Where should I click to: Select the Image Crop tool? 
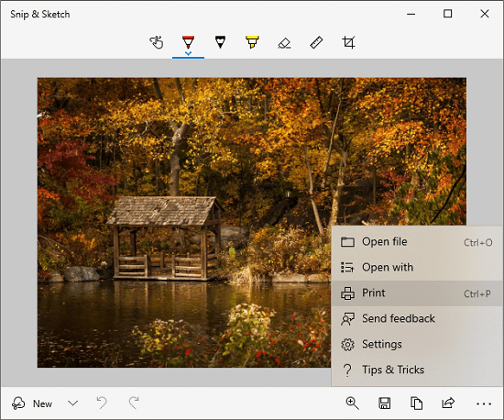pos(348,42)
